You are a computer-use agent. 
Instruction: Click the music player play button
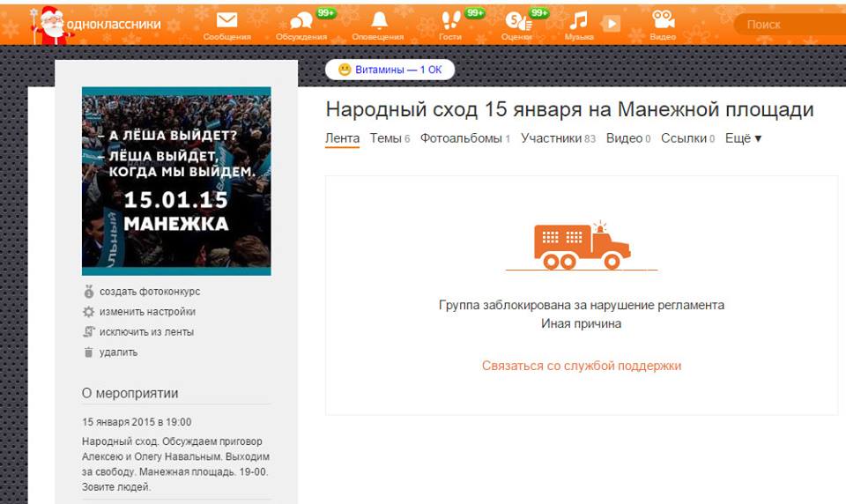pyautogui.click(x=611, y=24)
